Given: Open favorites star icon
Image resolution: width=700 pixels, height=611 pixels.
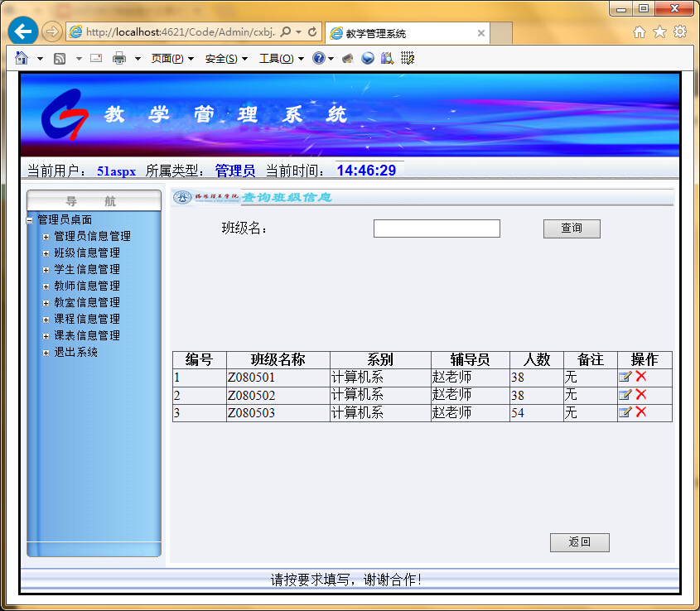Looking at the screenshot, I should tap(659, 31).
